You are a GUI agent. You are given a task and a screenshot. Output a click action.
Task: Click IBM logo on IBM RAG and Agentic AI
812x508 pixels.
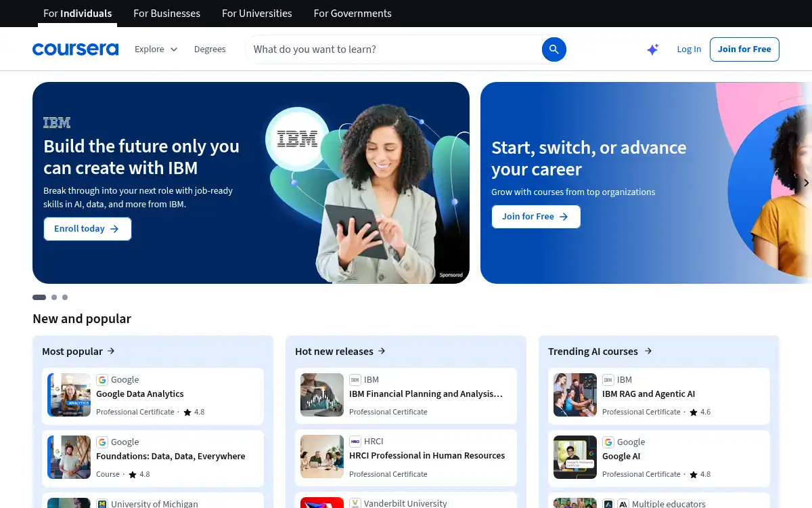[608, 380]
